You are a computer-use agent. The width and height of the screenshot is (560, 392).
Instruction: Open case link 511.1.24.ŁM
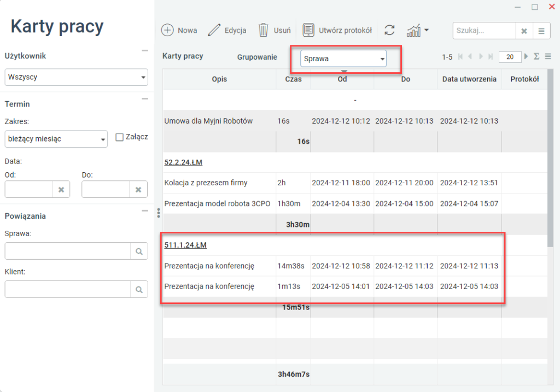pyautogui.click(x=185, y=245)
